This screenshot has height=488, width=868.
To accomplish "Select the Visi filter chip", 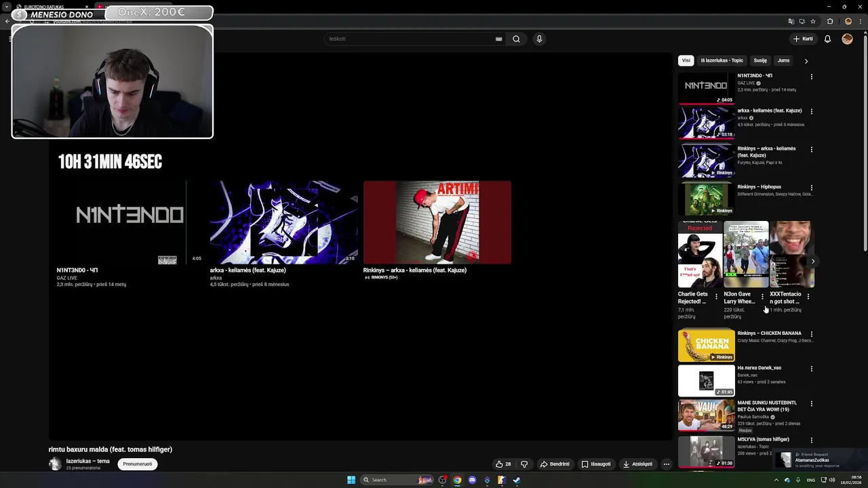I will coord(686,60).
